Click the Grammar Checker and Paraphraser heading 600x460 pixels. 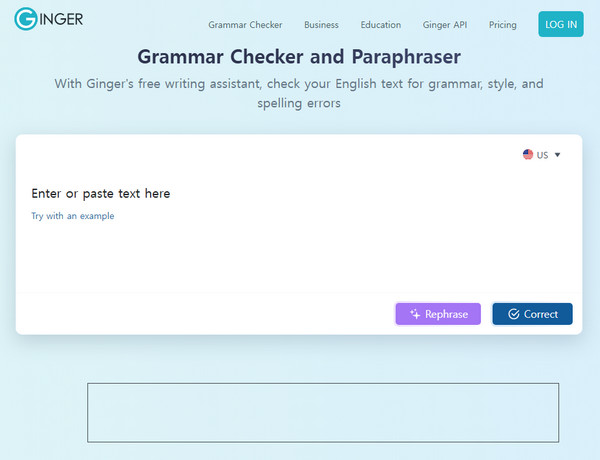tap(299, 57)
